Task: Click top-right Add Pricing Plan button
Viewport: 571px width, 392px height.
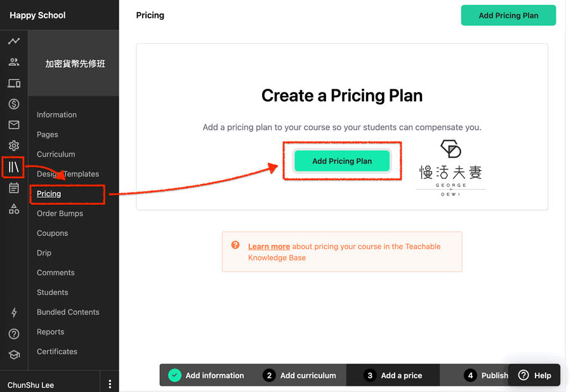Action: pos(508,15)
